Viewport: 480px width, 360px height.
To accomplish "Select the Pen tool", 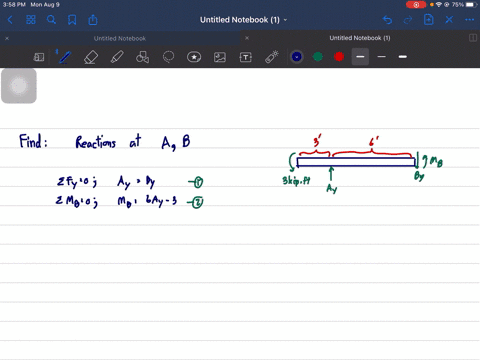I will click(x=64, y=57).
